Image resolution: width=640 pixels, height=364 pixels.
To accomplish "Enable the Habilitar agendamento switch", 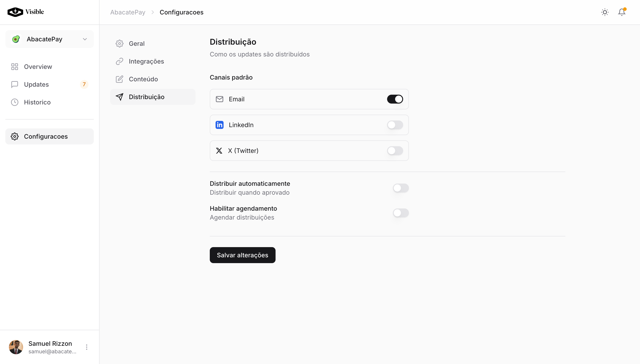I will 400,213.
